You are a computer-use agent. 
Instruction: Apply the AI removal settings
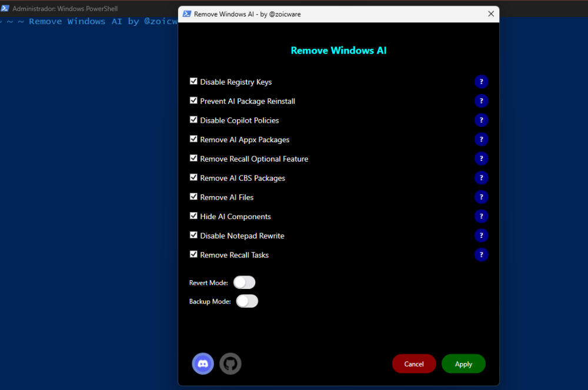point(463,364)
